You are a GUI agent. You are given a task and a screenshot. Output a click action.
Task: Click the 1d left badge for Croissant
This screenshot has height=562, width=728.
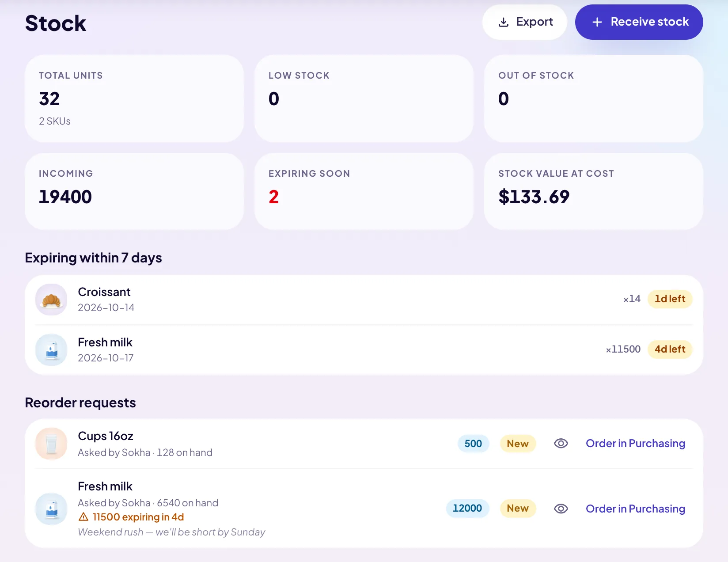[670, 299]
